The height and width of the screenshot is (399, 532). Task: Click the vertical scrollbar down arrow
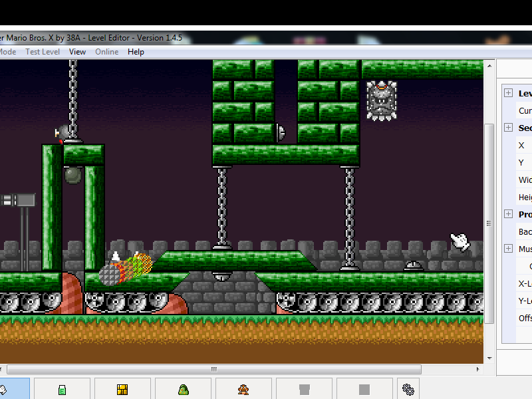[489, 358]
